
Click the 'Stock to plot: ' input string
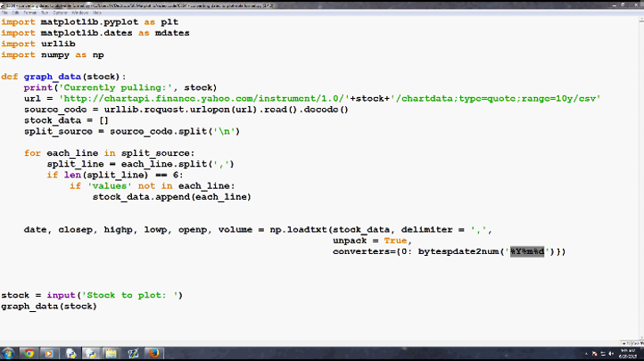click(x=129, y=295)
